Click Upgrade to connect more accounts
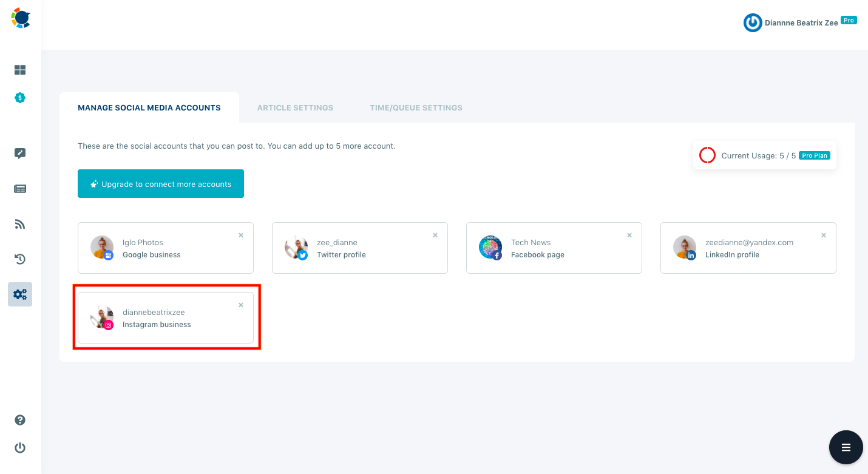 click(x=160, y=183)
